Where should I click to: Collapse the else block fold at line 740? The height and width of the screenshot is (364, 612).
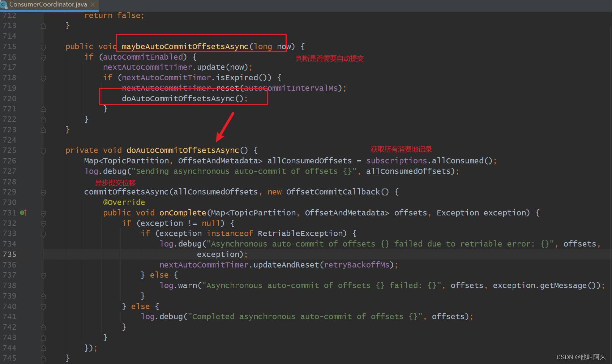tap(43, 307)
